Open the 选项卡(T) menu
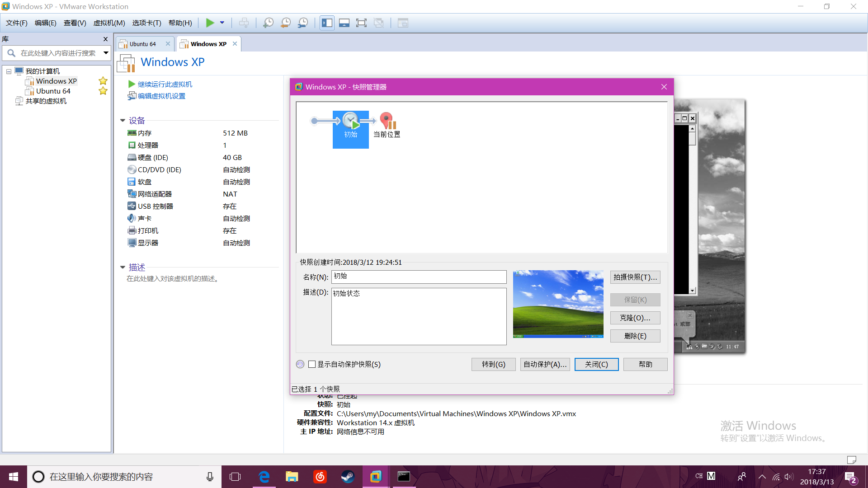Viewport: 868px width, 488px height. click(x=147, y=23)
